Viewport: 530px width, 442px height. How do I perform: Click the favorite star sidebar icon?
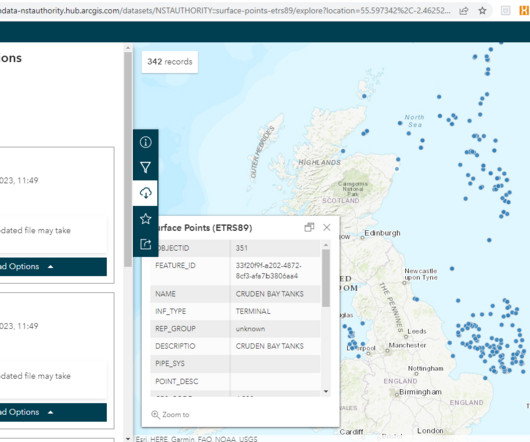(146, 219)
